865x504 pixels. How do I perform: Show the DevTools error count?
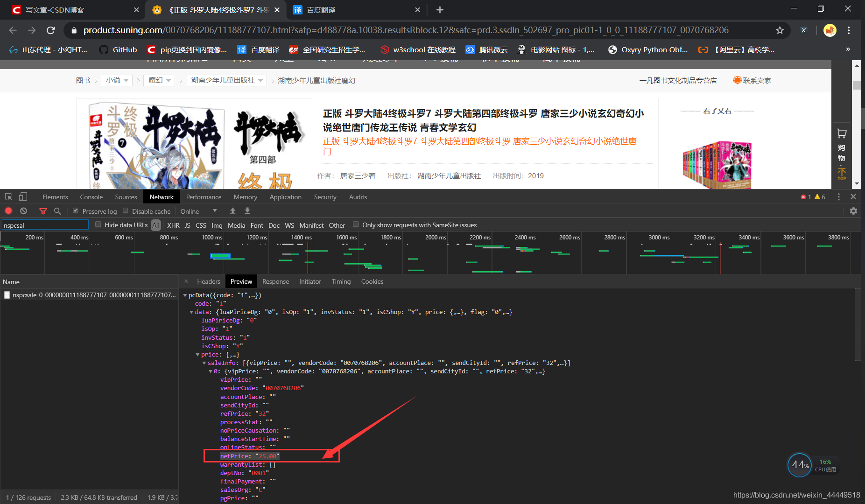pos(806,197)
